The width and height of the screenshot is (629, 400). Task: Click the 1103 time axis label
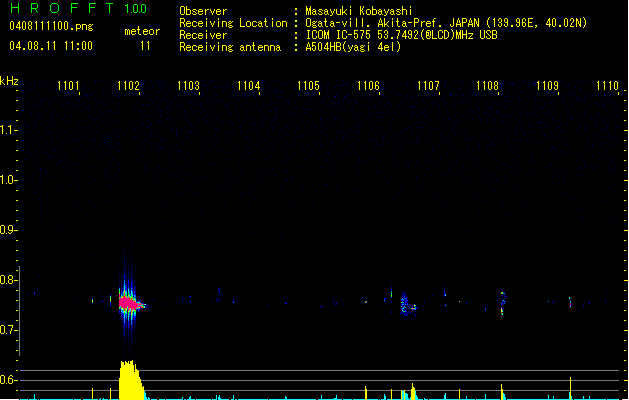pyautogui.click(x=189, y=85)
